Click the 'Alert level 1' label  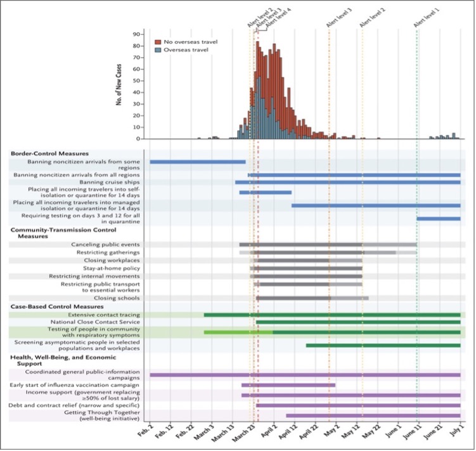pyautogui.click(x=426, y=18)
